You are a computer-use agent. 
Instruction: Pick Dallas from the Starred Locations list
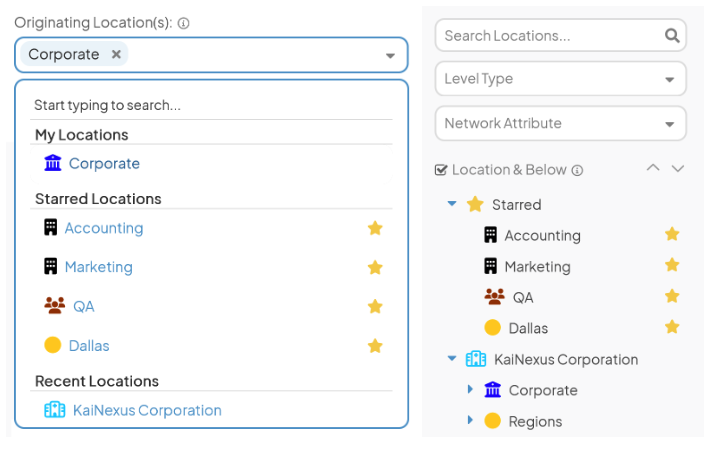(x=89, y=346)
